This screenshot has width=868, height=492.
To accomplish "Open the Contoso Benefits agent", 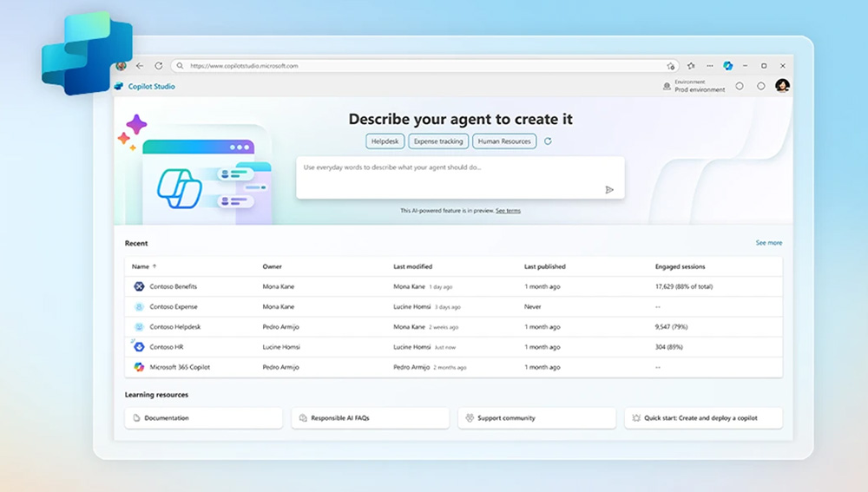I will click(x=174, y=286).
